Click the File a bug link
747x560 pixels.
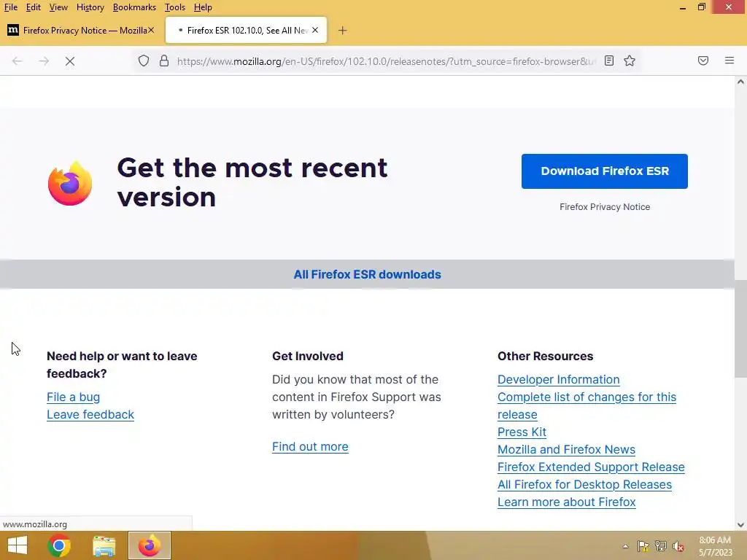pos(74,397)
